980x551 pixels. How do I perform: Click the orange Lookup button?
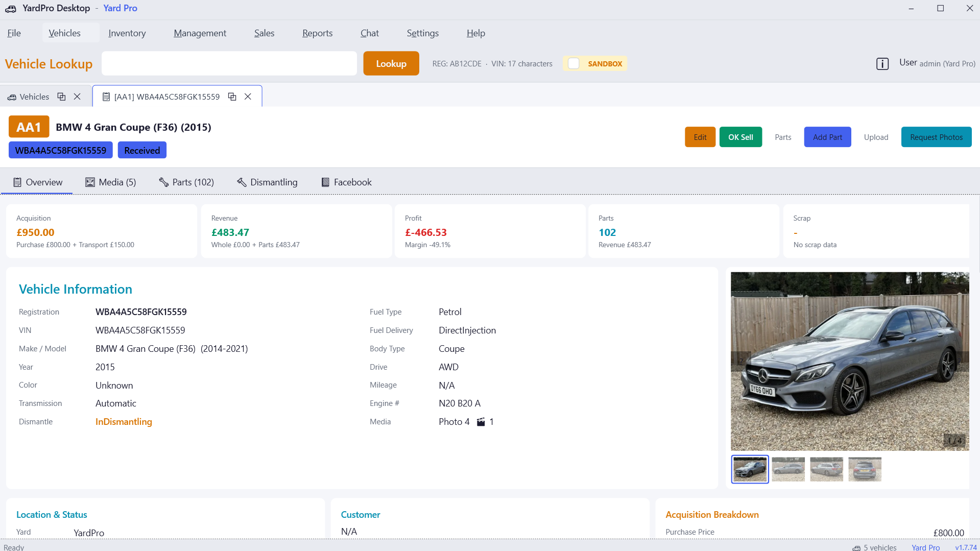[x=391, y=63]
